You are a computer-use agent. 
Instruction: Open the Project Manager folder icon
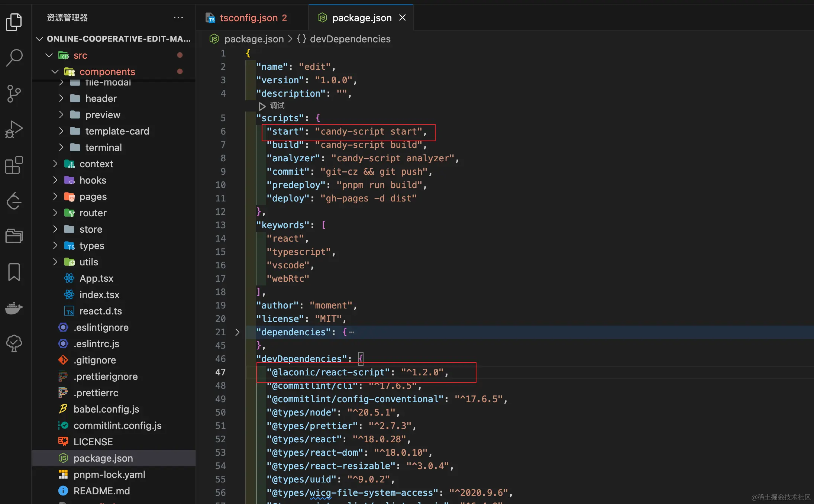click(x=14, y=236)
